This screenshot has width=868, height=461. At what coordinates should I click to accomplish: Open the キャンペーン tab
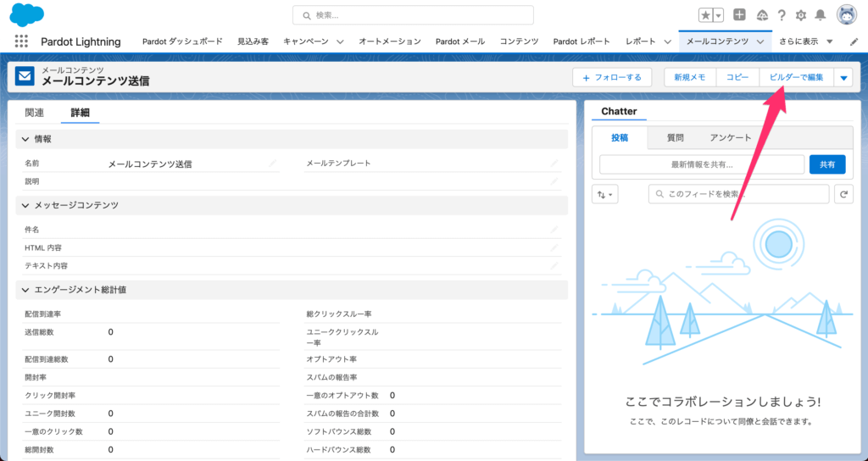pos(305,42)
